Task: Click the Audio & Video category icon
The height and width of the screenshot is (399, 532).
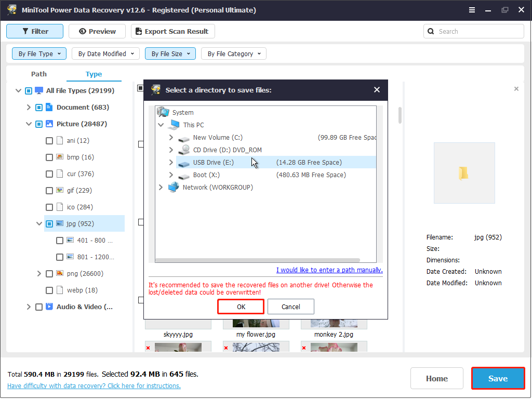Action: 49,307
